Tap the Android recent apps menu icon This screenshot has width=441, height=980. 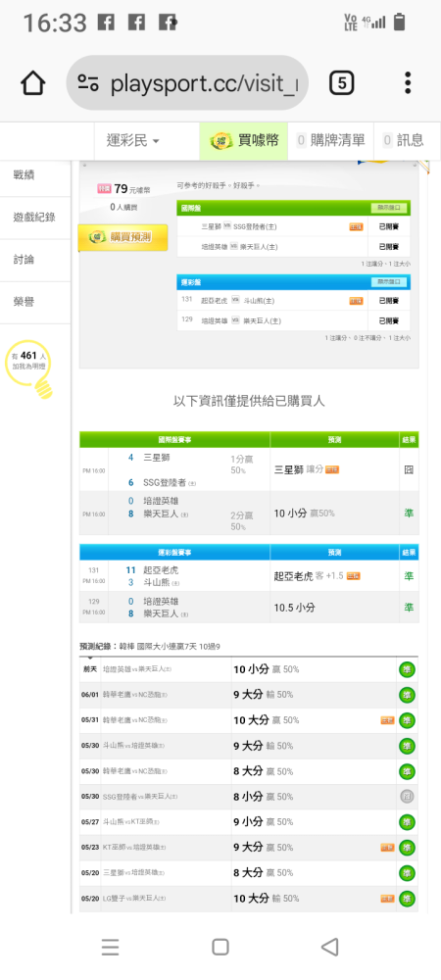111,947
